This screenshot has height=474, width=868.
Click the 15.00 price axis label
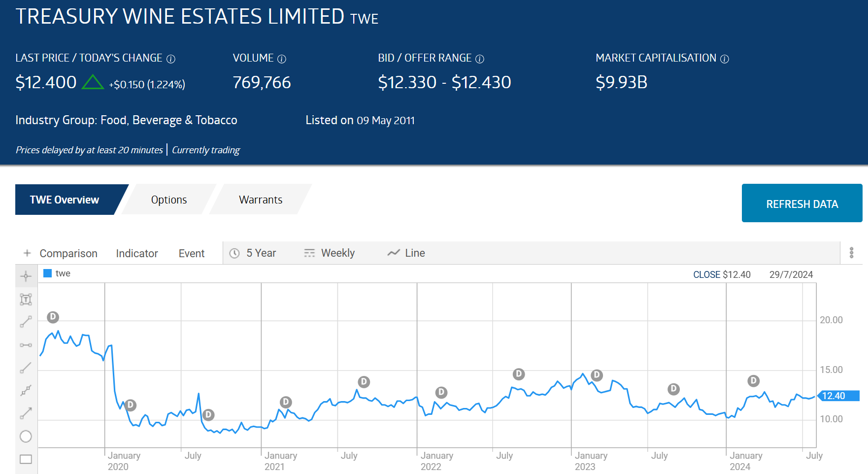coord(831,370)
